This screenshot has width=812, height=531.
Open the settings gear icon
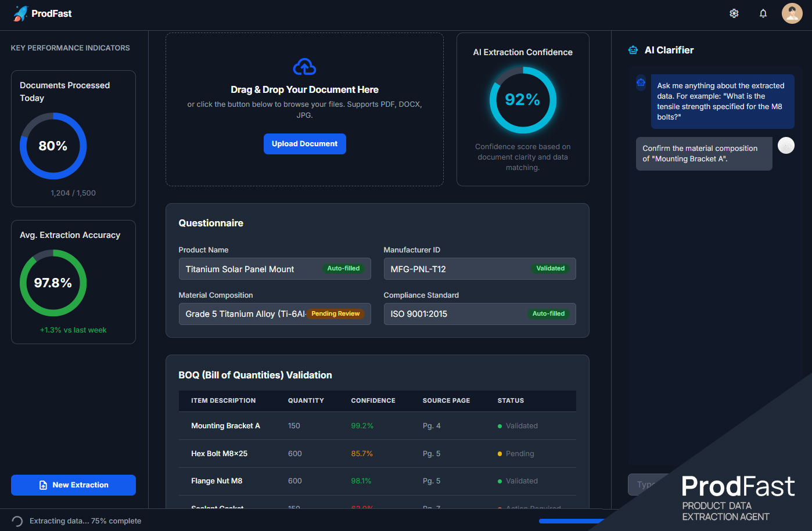point(734,13)
